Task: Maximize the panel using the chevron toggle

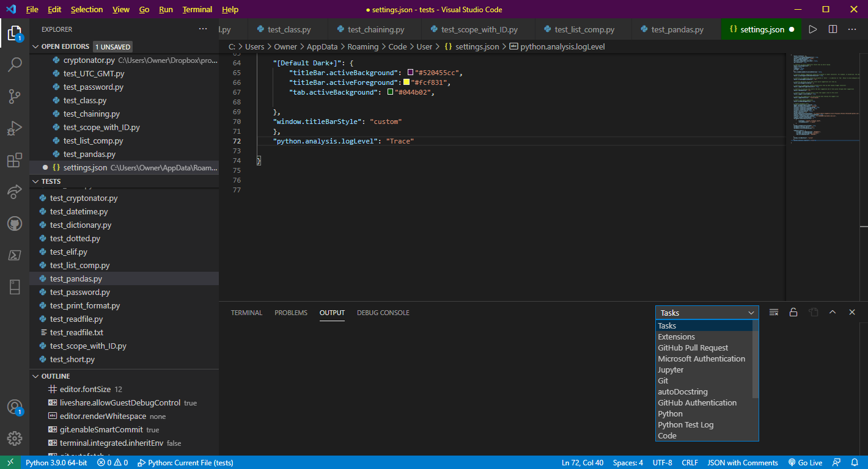Action: [x=833, y=312]
